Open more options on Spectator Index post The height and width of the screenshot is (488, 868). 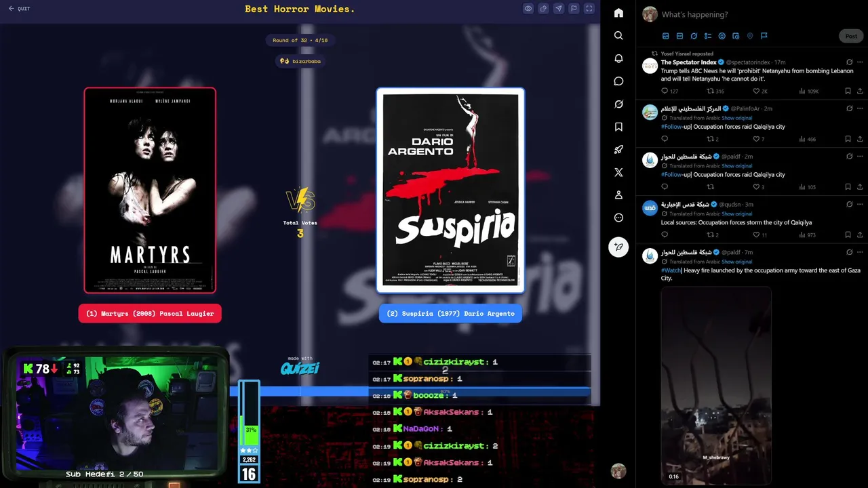[860, 62]
